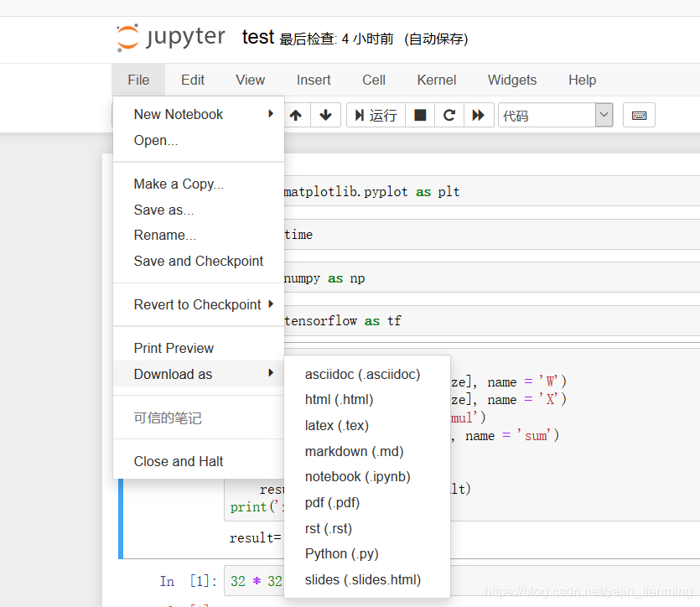Image resolution: width=700 pixels, height=607 pixels.
Task: Download as slides (.slides.html)
Action: pos(367,580)
